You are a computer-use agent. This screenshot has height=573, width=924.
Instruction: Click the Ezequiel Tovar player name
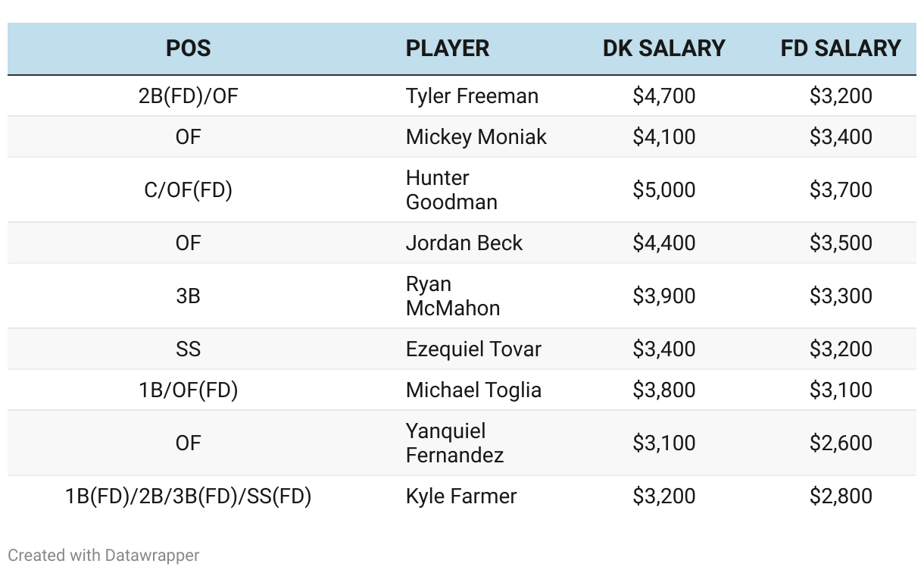(473, 349)
